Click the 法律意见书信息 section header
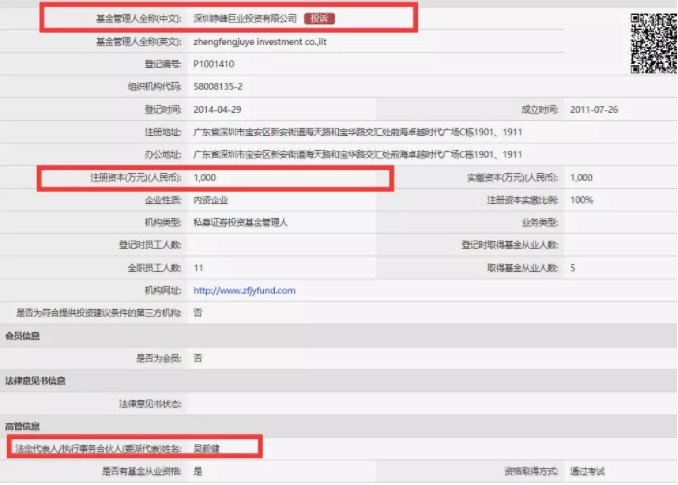Image resolution: width=678 pixels, height=485 pixels. (x=36, y=381)
